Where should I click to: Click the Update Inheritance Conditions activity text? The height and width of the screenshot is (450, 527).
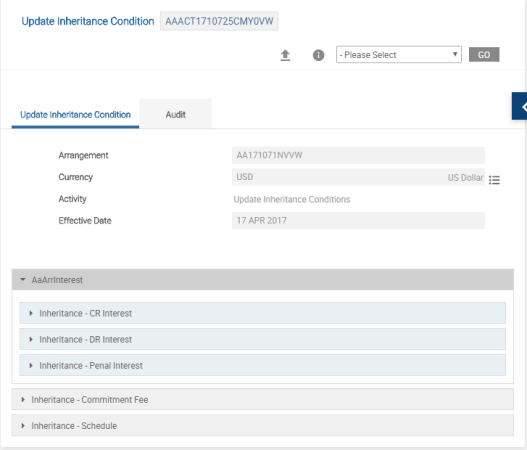[x=292, y=199]
